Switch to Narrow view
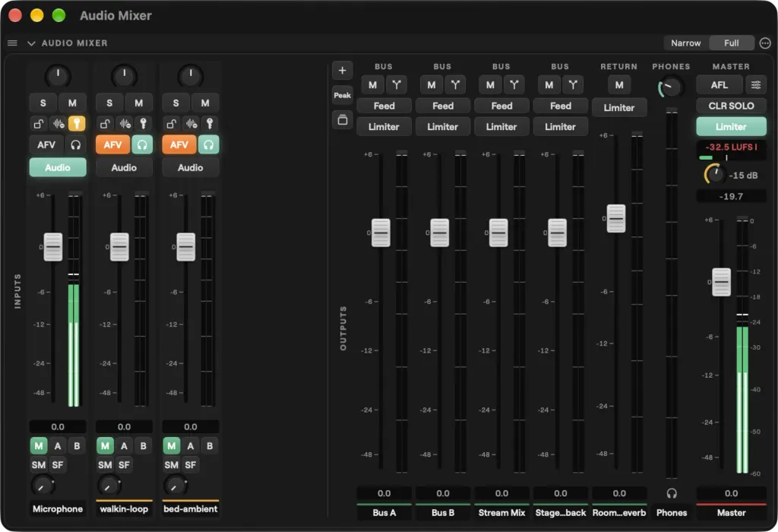778x532 pixels. [x=686, y=43]
